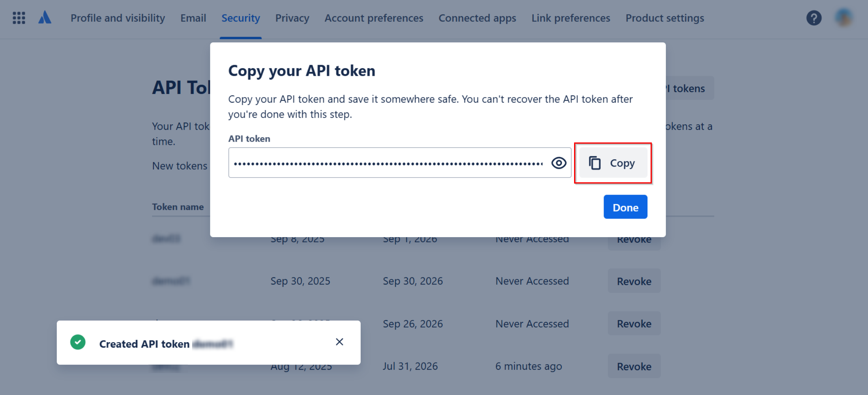Click the copy icon inside the Copy button
868x395 pixels.
tap(594, 162)
